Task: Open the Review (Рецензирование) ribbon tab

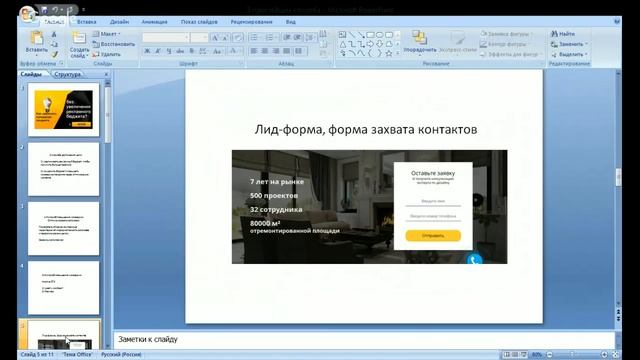Action: coord(251,22)
